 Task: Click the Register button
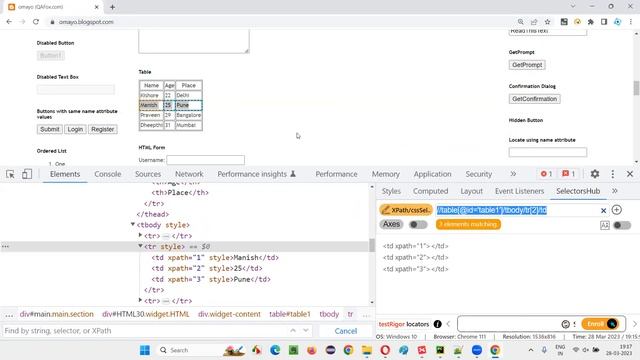[x=102, y=129]
